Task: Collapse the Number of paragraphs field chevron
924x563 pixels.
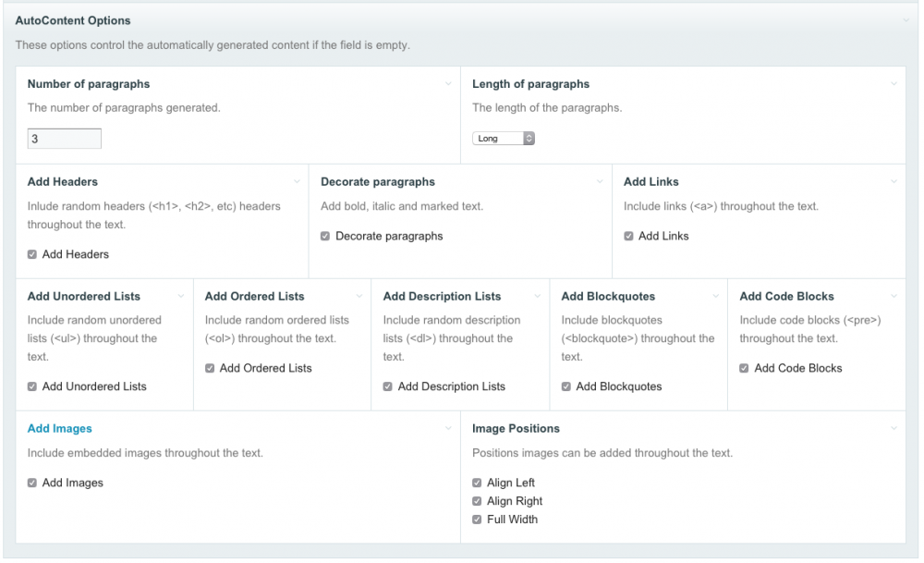Action: click(x=449, y=84)
